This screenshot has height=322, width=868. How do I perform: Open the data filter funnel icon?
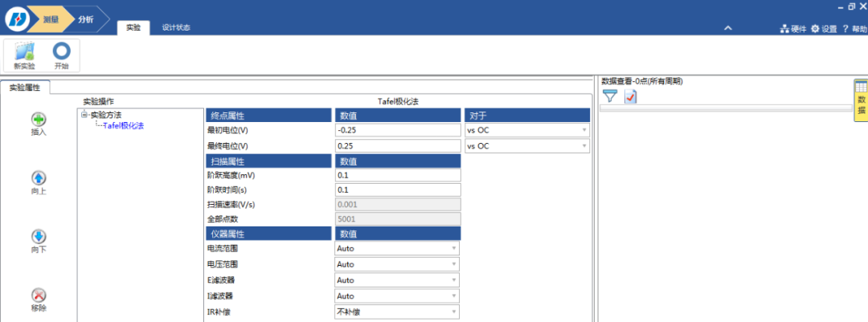609,96
